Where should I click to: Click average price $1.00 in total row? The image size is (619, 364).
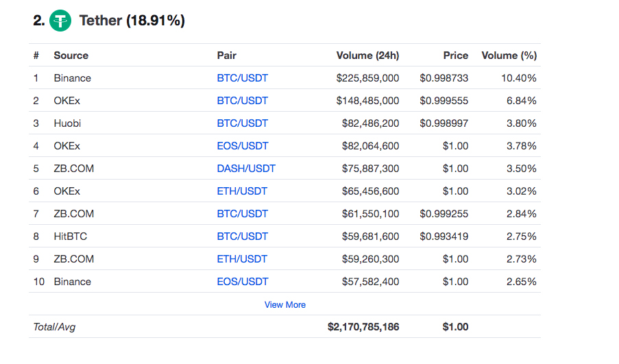(x=456, y=327)
